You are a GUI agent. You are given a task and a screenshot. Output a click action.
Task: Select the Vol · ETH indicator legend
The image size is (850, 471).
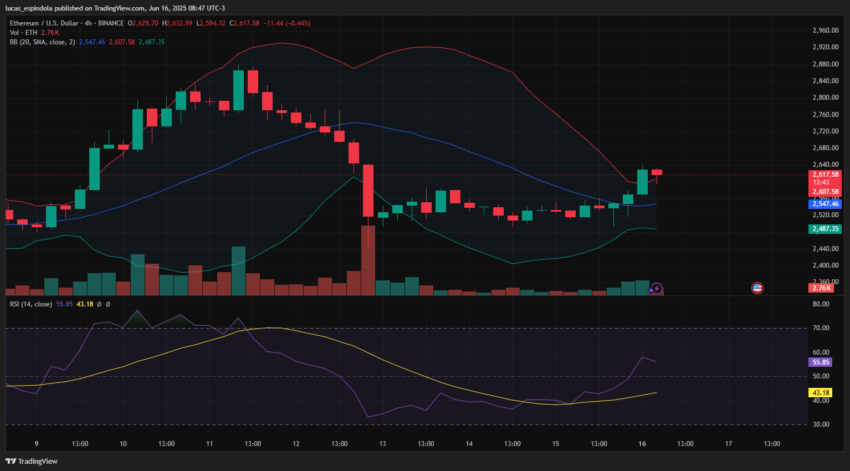pyautogui.click(x=23, y=33)
